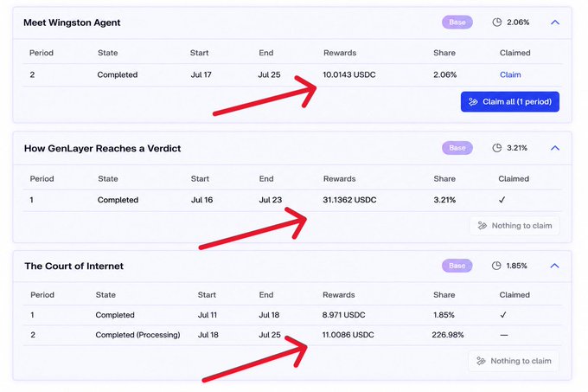Click the Jul 17 start date
588x392 pixels.
pos(201,74)
